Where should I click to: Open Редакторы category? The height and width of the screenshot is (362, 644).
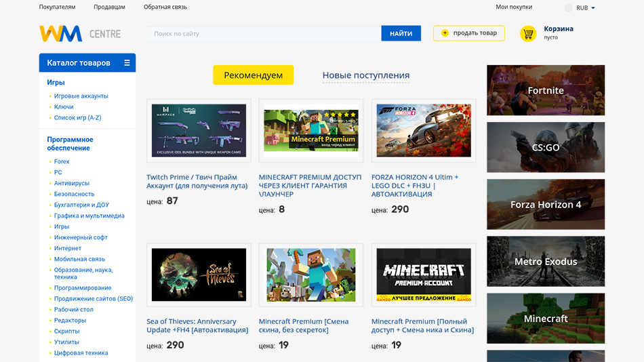click(70, 320)
